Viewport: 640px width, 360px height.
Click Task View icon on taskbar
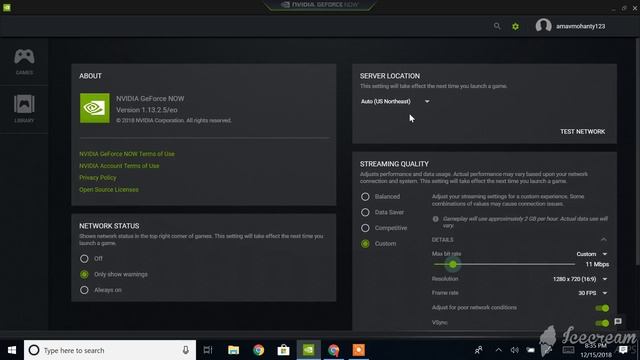click(208, 350)
